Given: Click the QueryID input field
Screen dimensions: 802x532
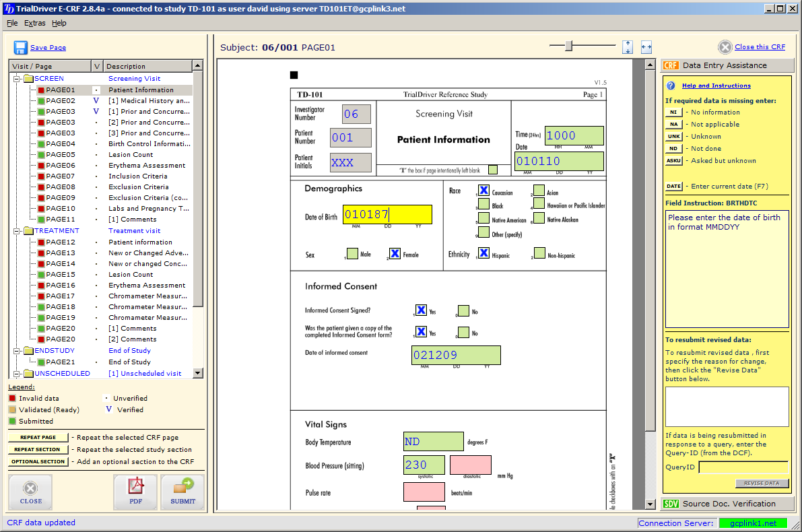Looking at the screenshot, I should (x=743, y=467).
